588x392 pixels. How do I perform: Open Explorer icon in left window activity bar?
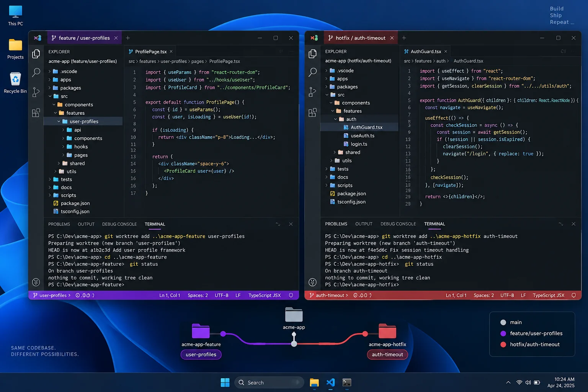[36, 54]
